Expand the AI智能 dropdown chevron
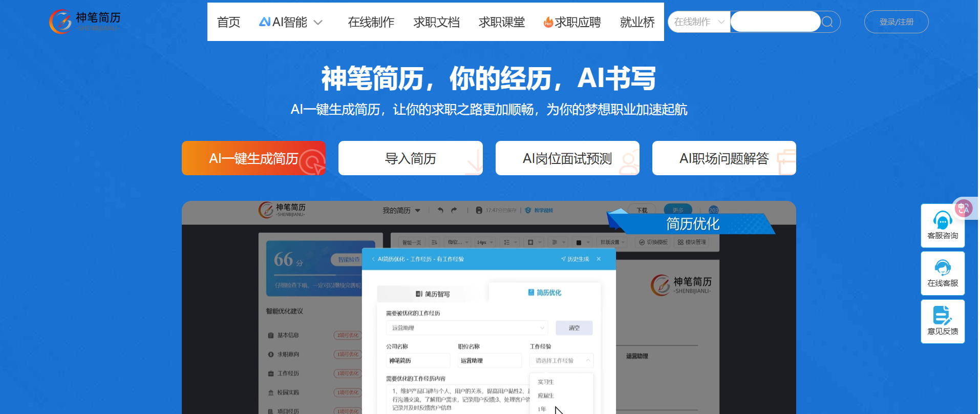The height and width of the screenshot is (414, 980). click(x=318, y=23)
